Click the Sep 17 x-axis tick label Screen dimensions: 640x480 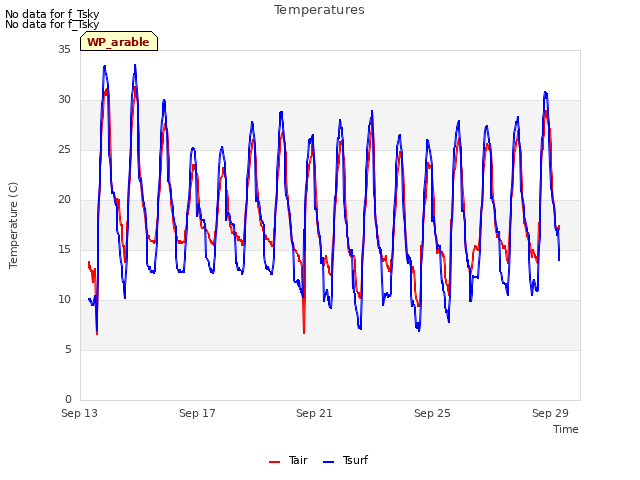pos(197,413)
